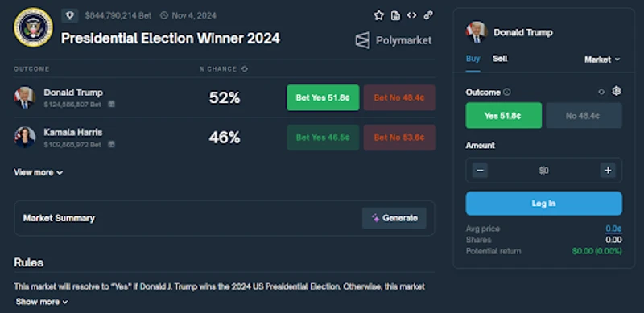Click the trophy category icon

70,15
